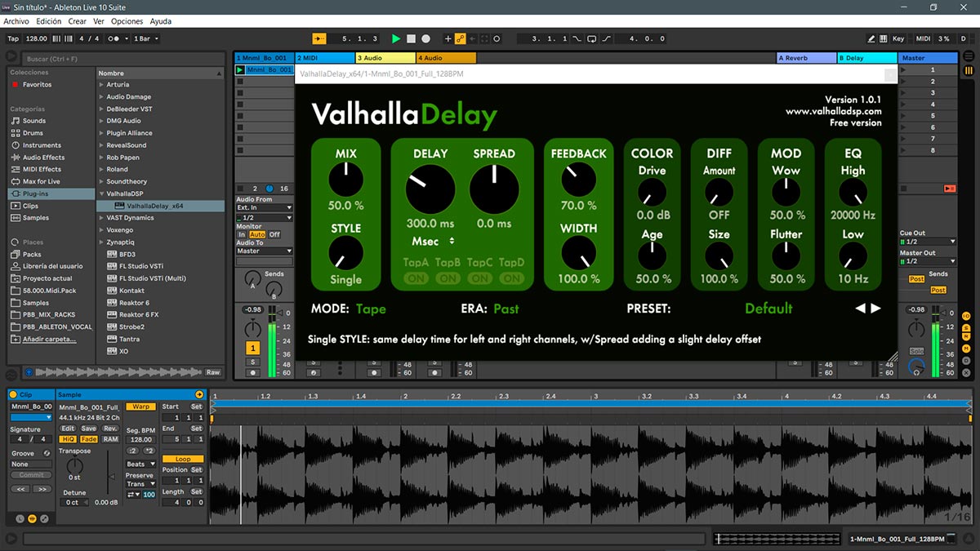The image size is (980, 551).
Task: Toggle Automation Arm in the transport bar
Action: click(461, 38)
